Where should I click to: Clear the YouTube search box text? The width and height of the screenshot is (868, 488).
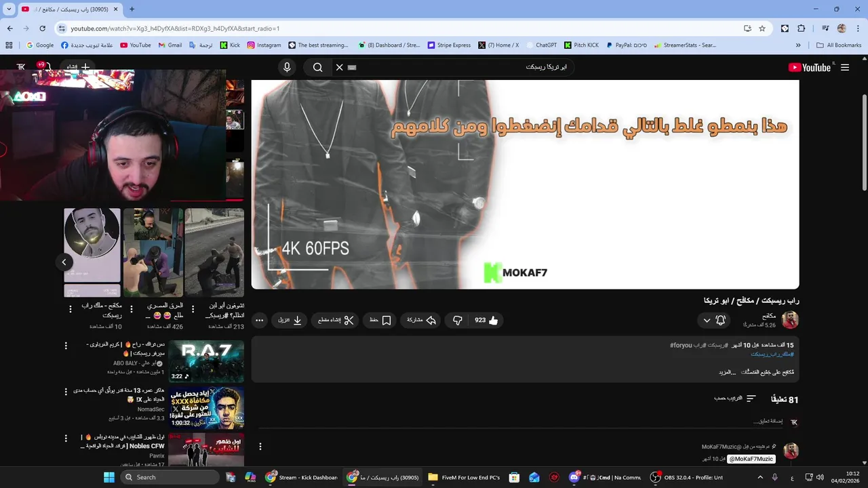(x=340, y=67)
